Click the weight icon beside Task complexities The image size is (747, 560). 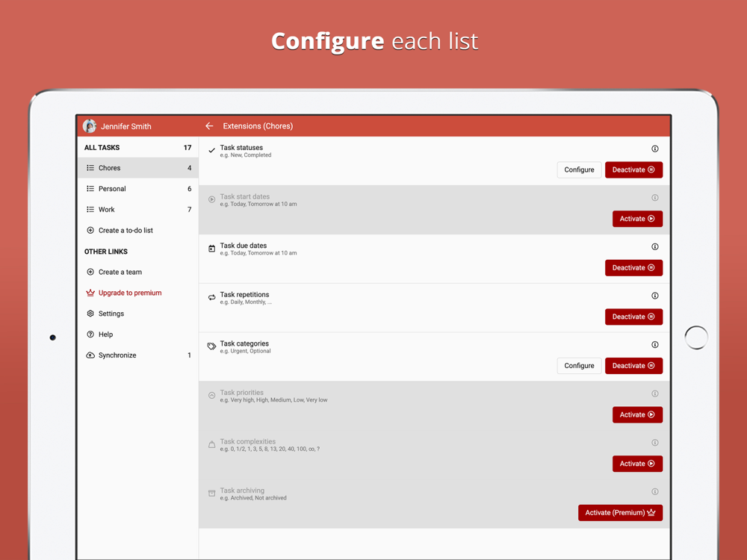[x=212, y=444]
